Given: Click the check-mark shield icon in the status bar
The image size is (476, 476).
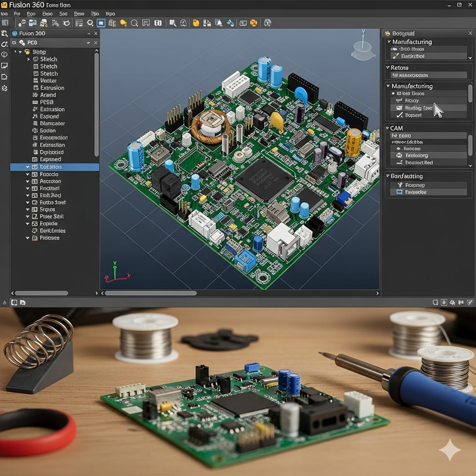Looking at the screenshot, I should point(469,302).
